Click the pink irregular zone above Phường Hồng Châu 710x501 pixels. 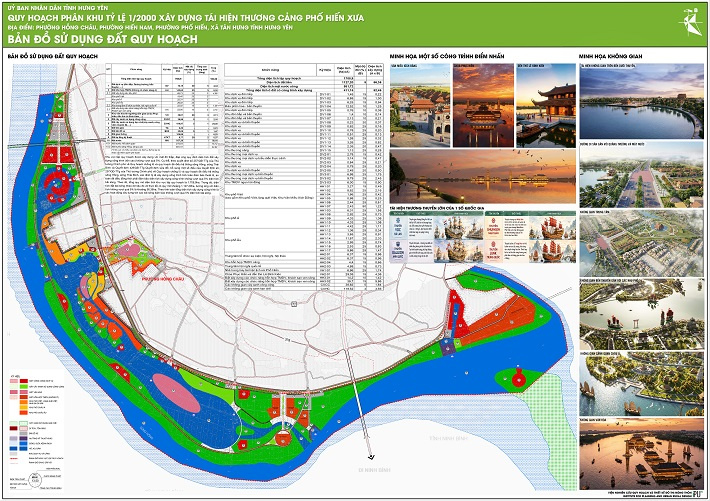tap(131, 252)
